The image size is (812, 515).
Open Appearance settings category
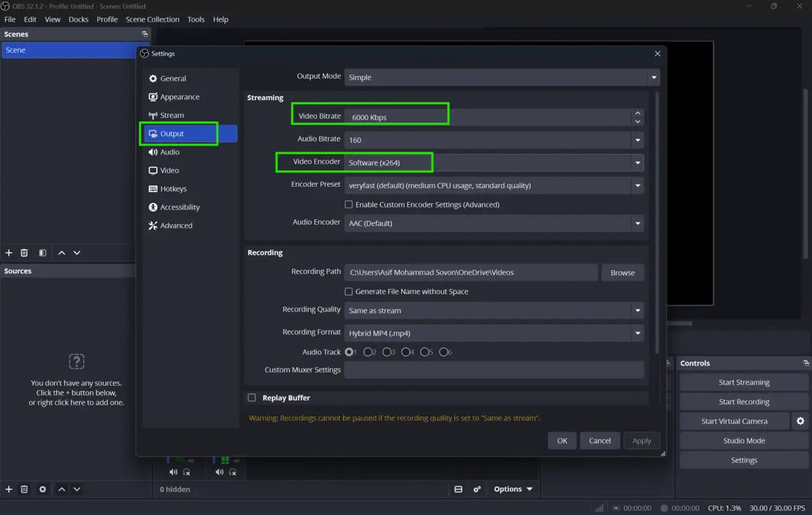190,97
